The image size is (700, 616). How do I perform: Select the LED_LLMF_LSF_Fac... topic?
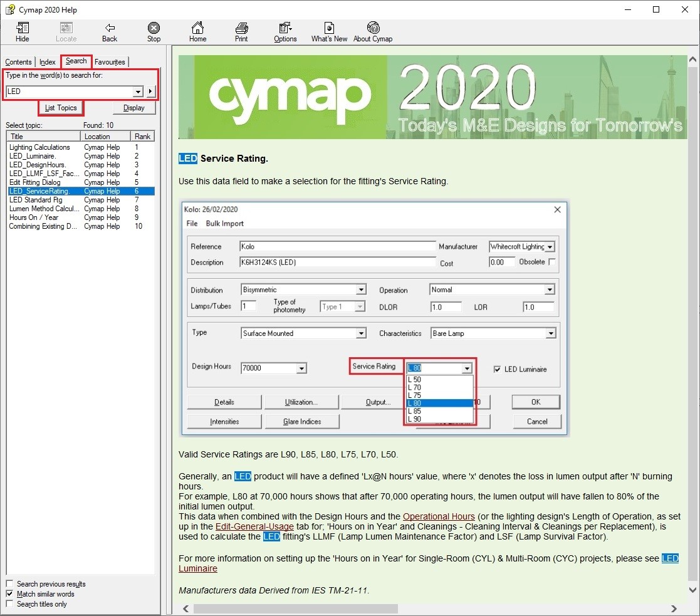pyautogui.click(x=81, y=174)
